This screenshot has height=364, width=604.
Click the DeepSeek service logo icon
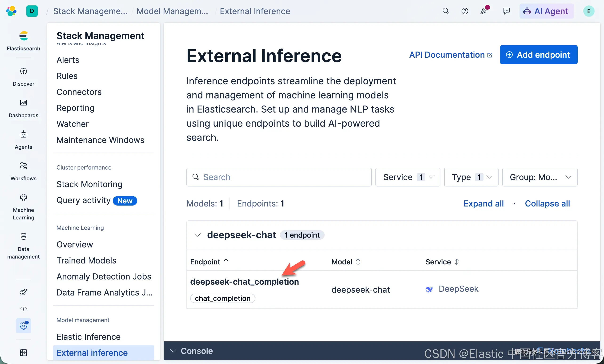point(429,290)
